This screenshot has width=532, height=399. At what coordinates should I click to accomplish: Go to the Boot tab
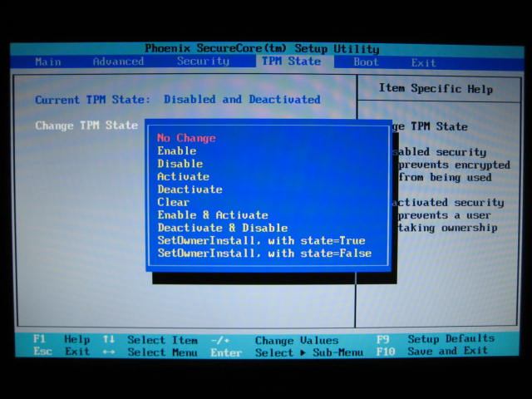366,62
